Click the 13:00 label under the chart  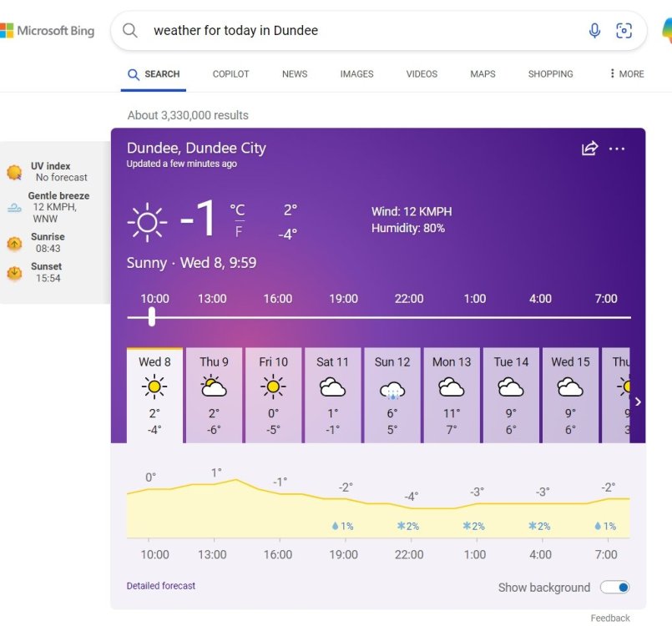[x=212, y=554]
